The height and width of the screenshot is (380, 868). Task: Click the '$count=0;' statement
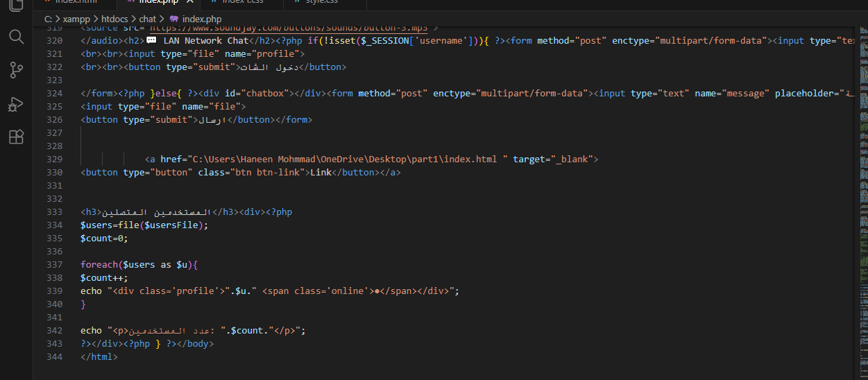click(x=104, y=239)
